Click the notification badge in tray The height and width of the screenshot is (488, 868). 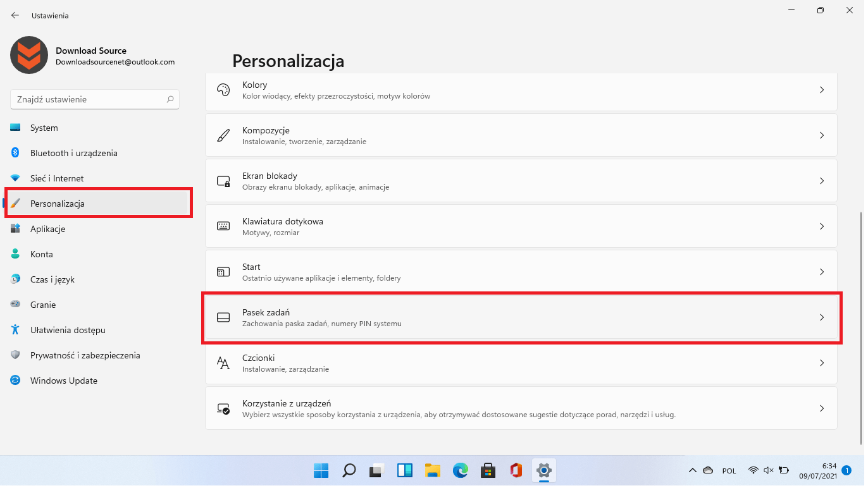coord(846,470)
